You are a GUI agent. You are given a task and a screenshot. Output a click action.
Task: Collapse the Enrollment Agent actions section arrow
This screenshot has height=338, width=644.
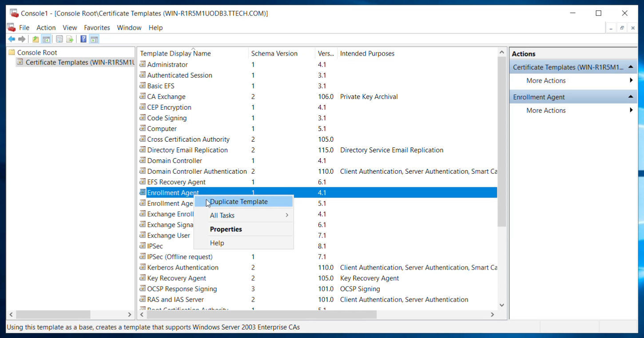tap(630, 97)
